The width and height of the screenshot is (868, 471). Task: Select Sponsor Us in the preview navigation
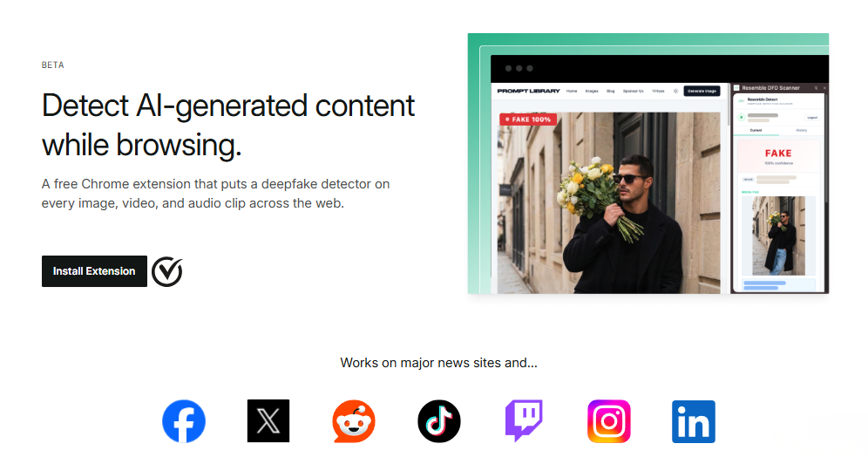coord(634,91)
